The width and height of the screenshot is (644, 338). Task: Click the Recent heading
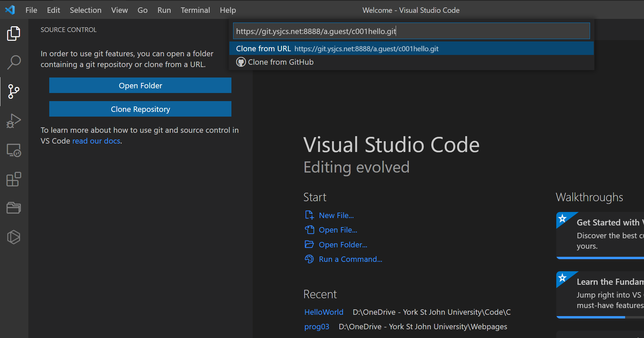[x=320, y=294]
